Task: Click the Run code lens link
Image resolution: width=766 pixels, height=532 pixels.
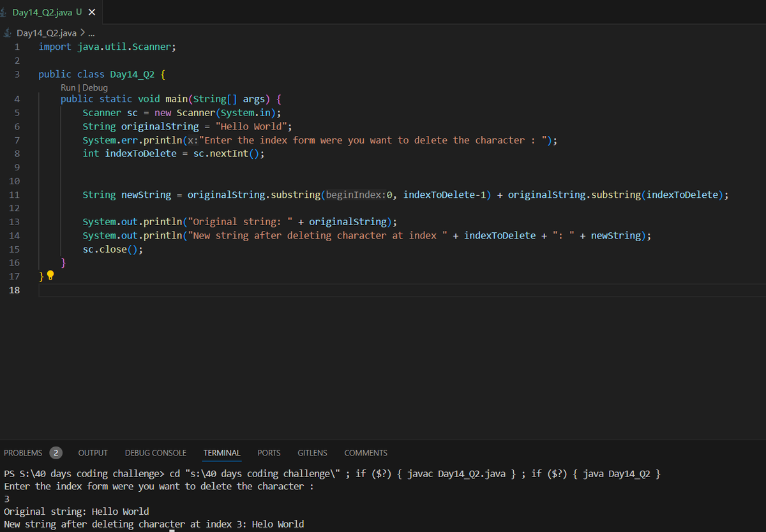Action: point(68,87)
